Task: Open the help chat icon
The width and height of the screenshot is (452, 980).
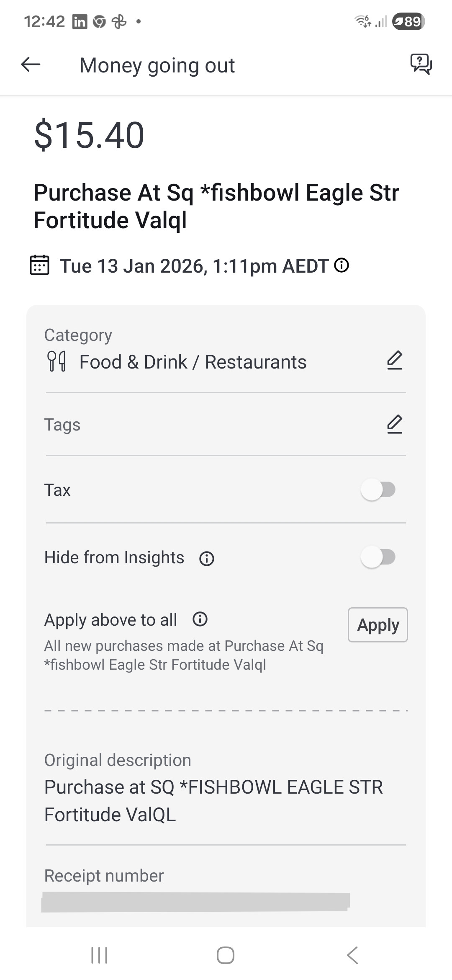Action: [x=421, y=64]
